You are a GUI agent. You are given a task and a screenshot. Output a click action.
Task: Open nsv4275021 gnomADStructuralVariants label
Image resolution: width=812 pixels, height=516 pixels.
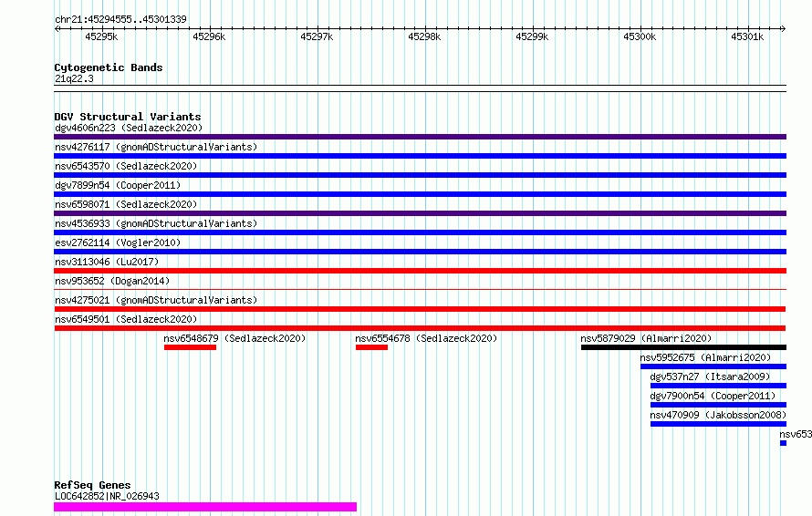(156, 300)
